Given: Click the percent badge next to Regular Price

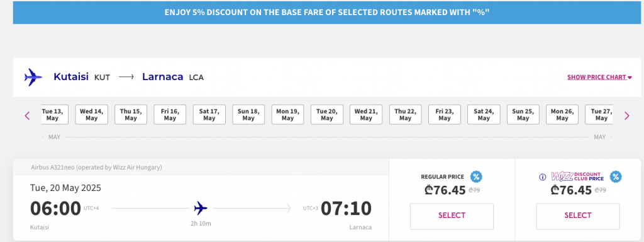Looking at the screenshot, I should tap(476, 177).
